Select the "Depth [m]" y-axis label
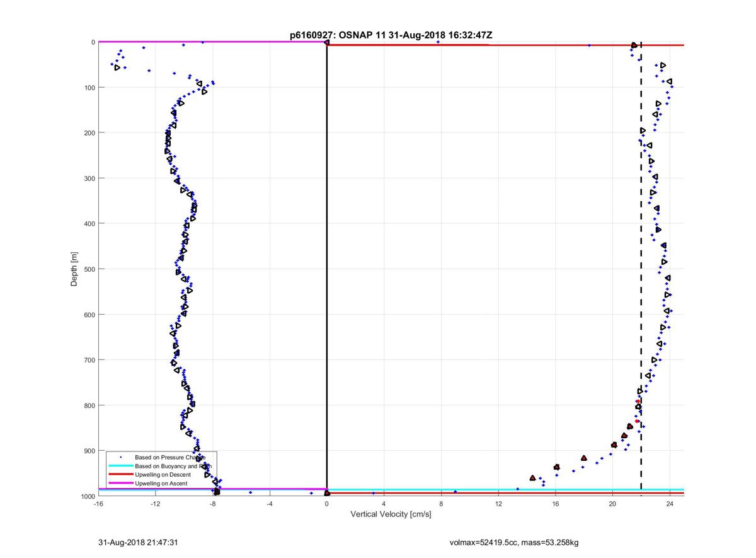The height and width of the screenshot is (558, 756). [74, 269]
